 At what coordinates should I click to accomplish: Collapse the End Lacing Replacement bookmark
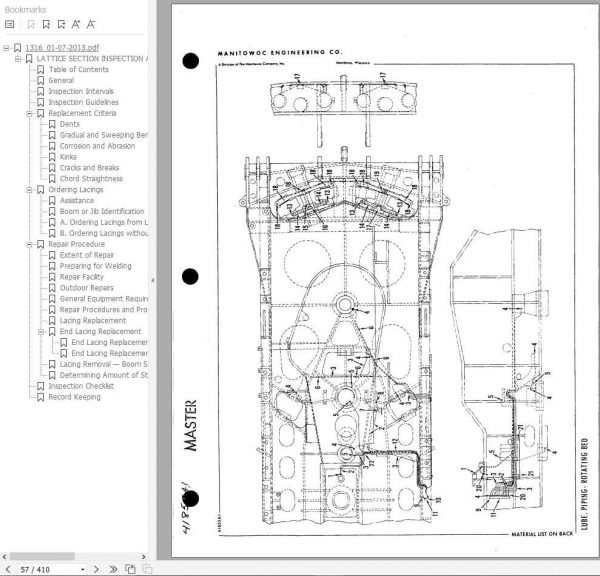pos(41,332)
